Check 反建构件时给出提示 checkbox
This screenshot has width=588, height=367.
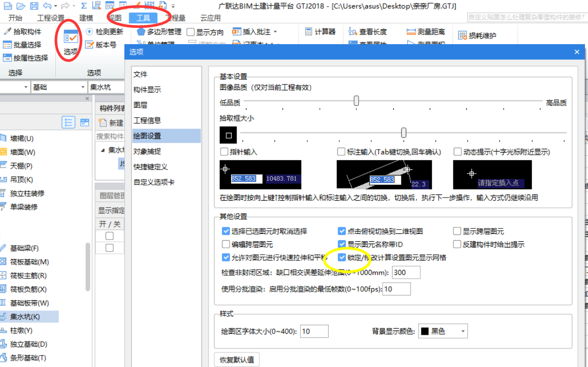coord(457,244)
